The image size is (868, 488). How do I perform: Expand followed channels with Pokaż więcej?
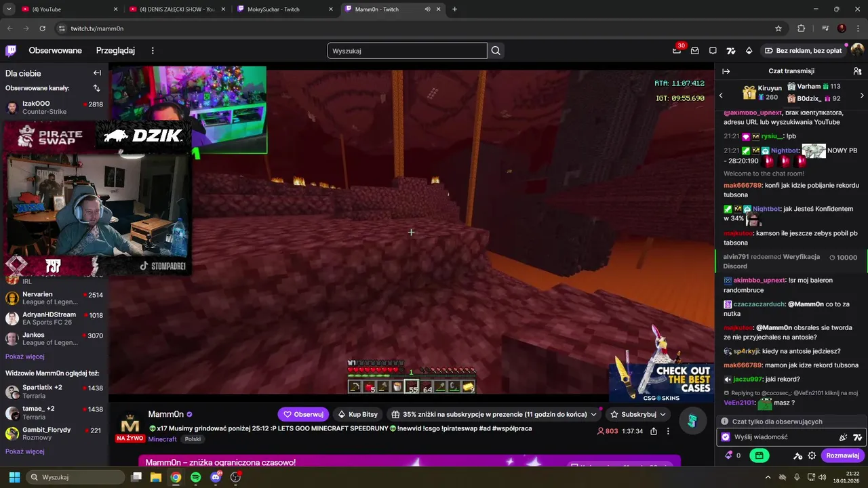pyautogui.click(x=25, y=357)
